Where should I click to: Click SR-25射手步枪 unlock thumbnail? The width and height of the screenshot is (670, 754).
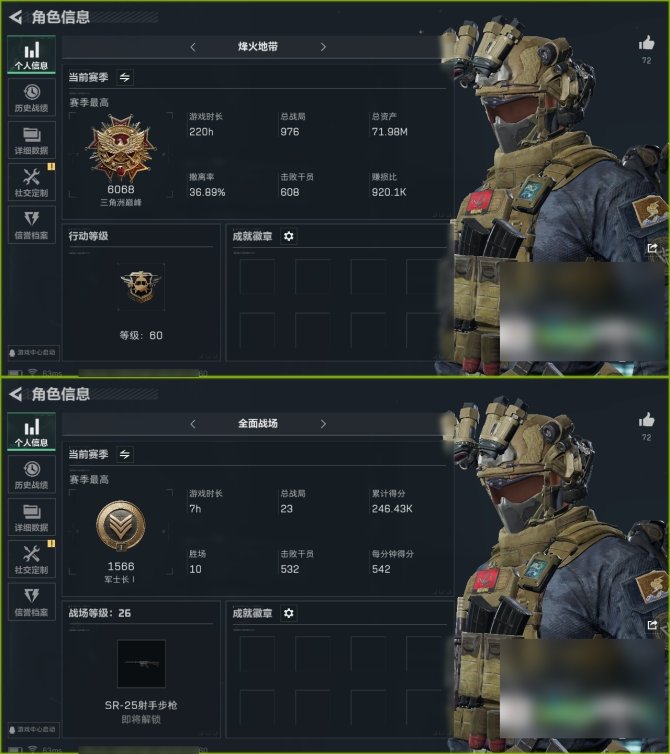point(141,664)
